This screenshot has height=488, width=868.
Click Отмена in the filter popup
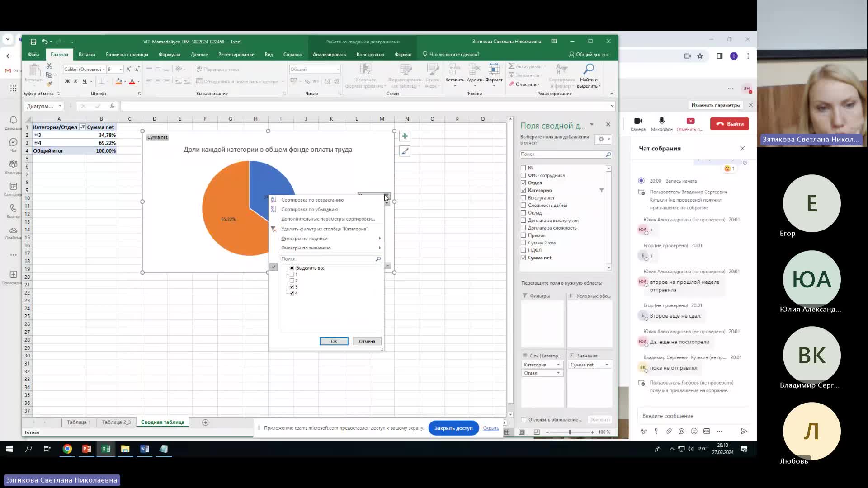[x=367, y=342]
